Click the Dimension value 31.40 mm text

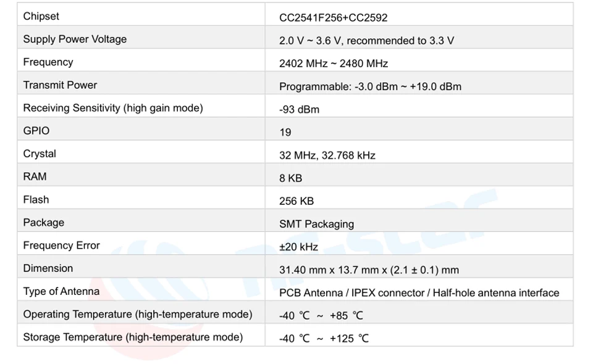pyautogui.click(x=369, y=270)
